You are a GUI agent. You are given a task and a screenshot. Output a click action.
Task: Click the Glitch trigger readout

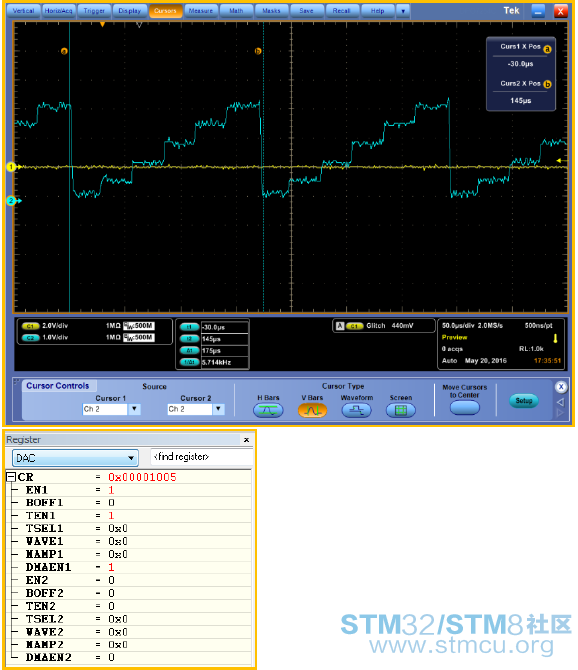tap(384, 326)
